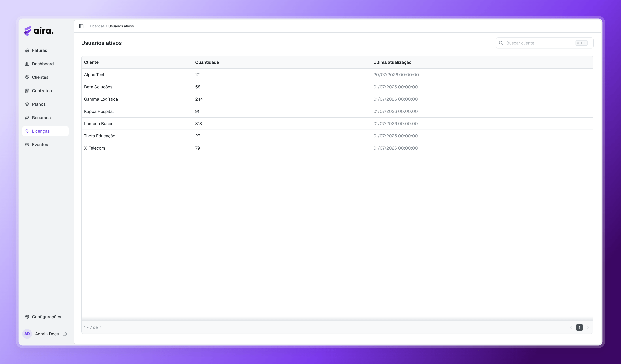Click the Licenças breadcrumb link
The width and height of the screenshot is (621, 364).
click(97, 26)
